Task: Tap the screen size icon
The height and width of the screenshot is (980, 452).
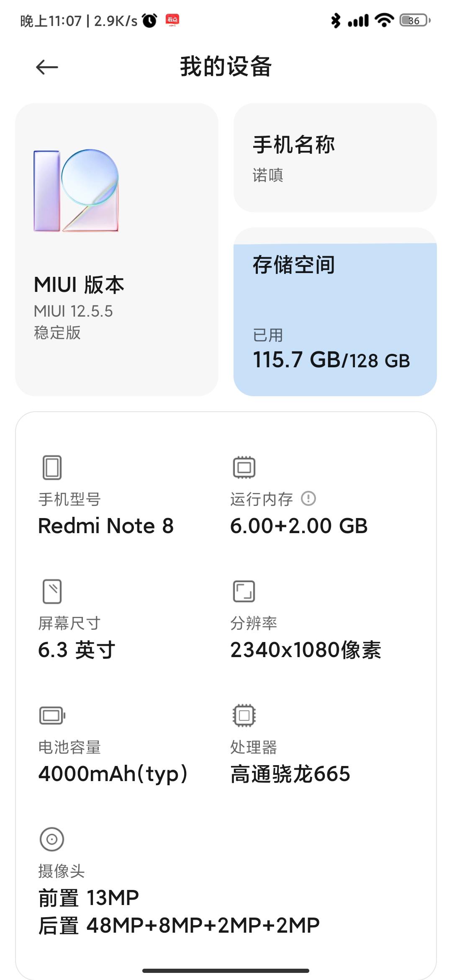Action: [x=52, y=591]
